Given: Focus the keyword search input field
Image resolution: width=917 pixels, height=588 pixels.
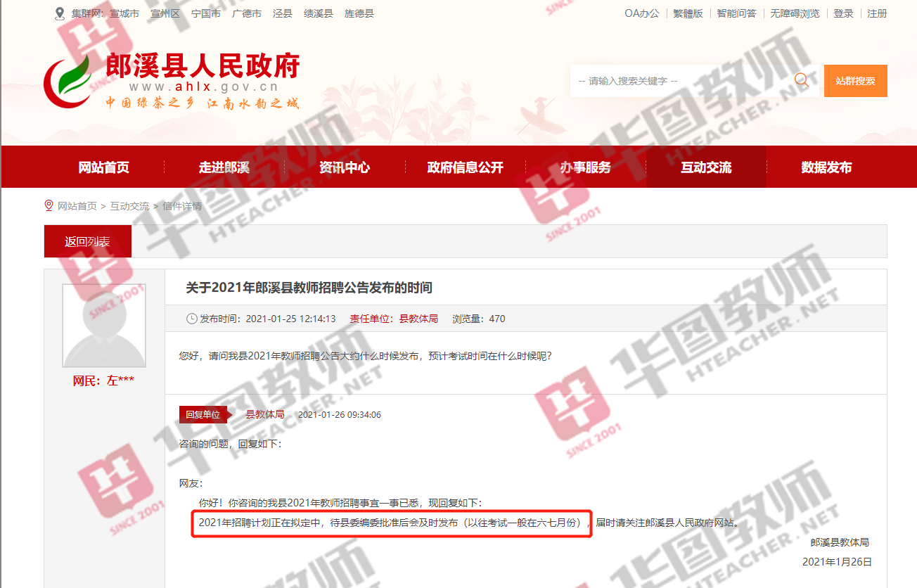Looking at the screenshot, I should [681, 81].
